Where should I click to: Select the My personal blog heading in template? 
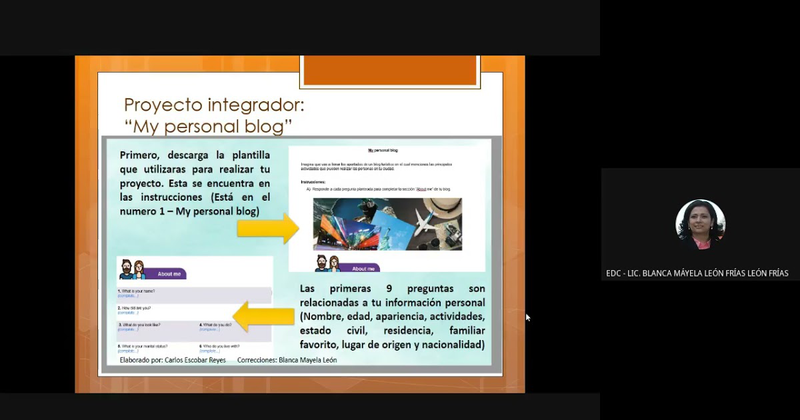(x=383, y=151)
